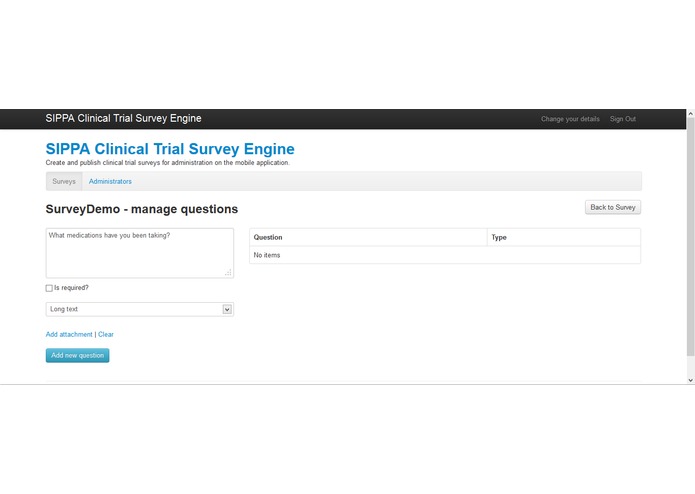Click the textarea resize handle corner
The height and width of the screenshot is (494, 695).
[x=228, y=273]
